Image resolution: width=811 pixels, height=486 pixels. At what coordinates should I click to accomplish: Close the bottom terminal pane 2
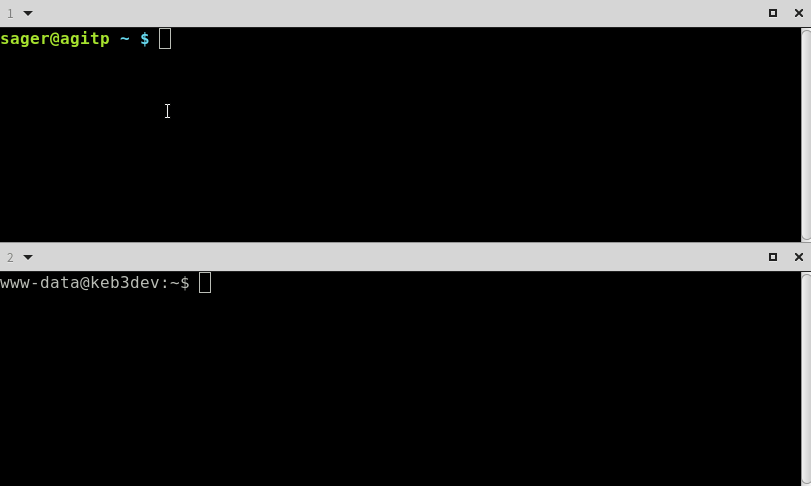[799, 257]
